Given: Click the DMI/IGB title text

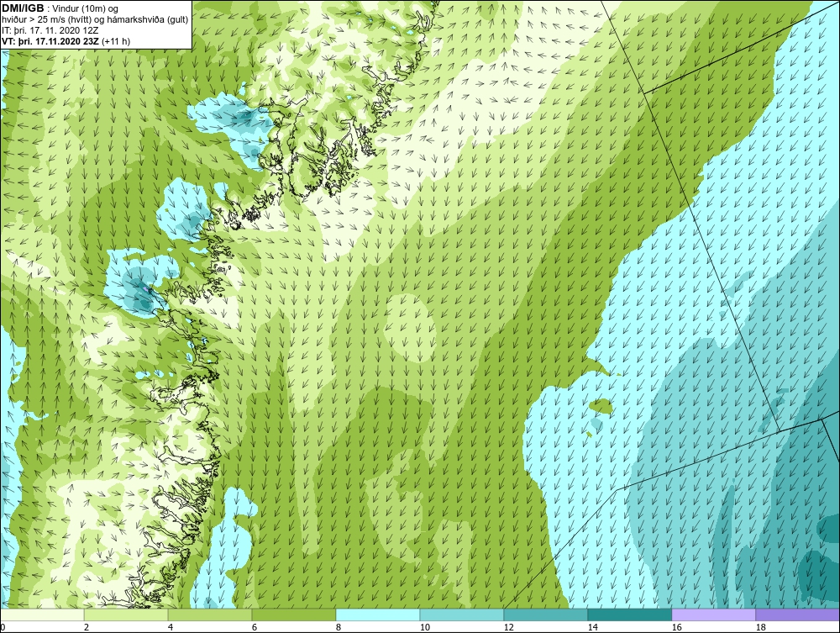Looking at the screenshot, I should pyautogui.click(x=23, y=8).
